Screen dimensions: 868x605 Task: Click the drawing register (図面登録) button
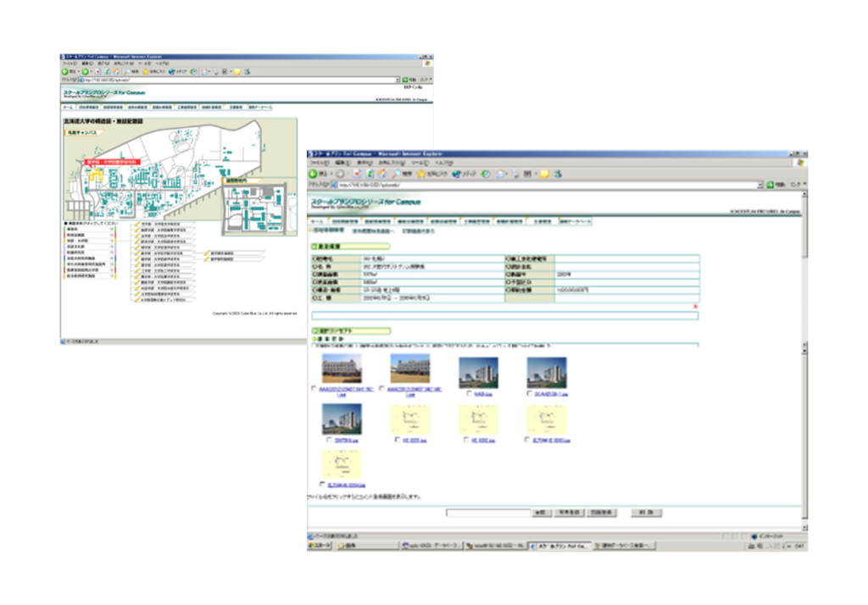[602, 513]
